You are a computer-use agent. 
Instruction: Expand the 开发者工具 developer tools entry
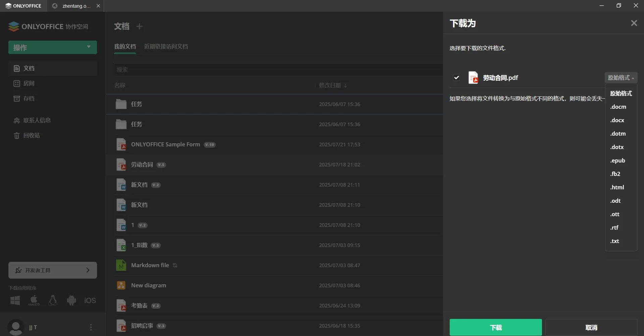(53, 270)
